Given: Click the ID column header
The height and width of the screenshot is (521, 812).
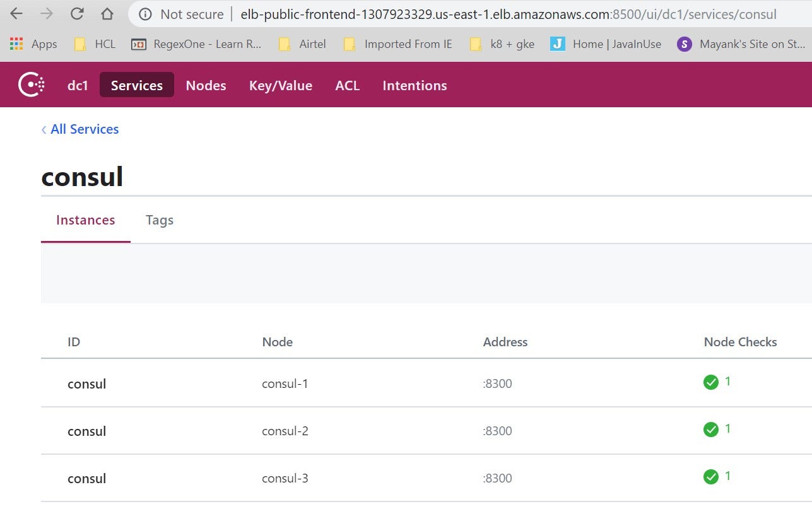Looking at the screenshot, I should 74,342.
